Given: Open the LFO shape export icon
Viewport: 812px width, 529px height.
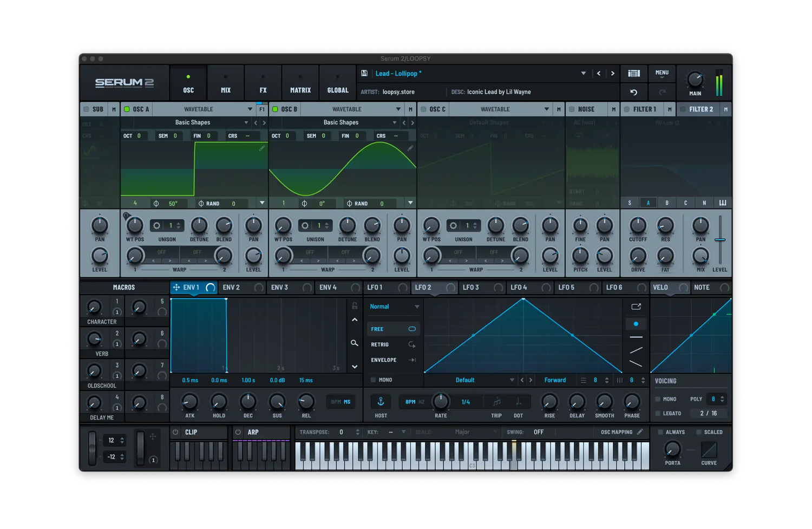Looking at the screenshot, I should tap(636, 306).
